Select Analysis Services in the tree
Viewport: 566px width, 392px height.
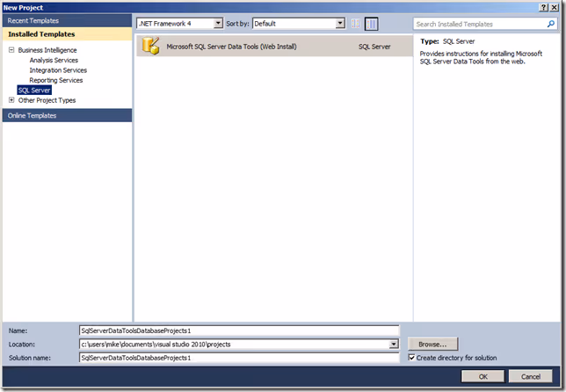tap(54, 60)
